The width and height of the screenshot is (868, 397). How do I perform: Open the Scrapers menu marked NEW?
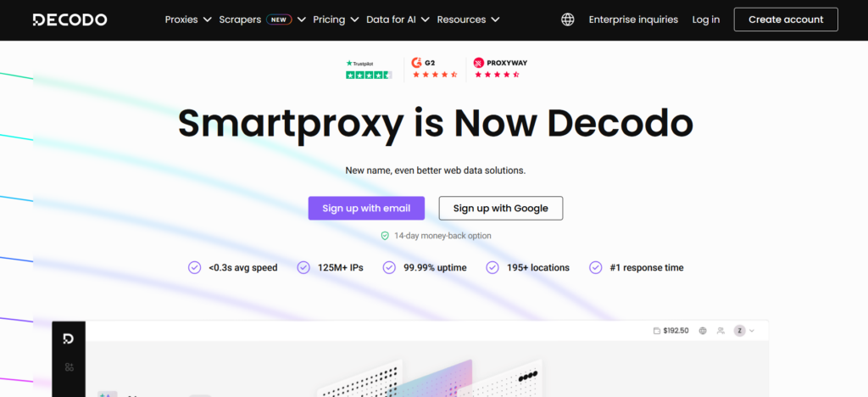262,20
